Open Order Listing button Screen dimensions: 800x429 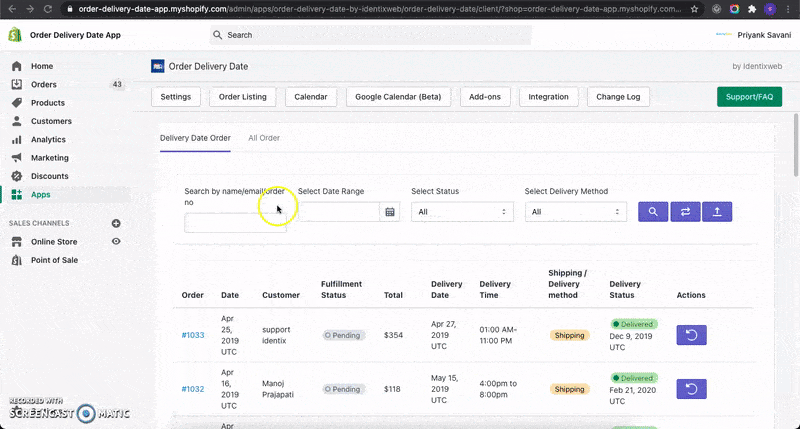pyautogui.click(x=242, y=97)
